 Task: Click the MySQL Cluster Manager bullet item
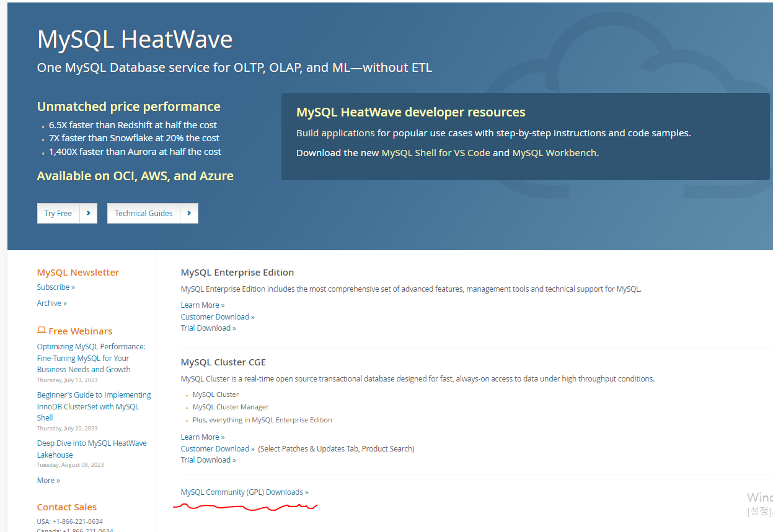231,408
